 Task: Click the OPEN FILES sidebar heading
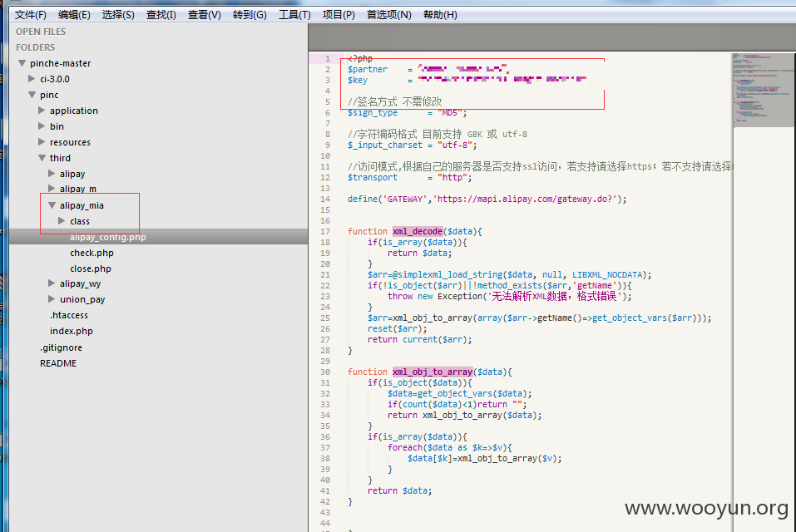coord(41,32)
